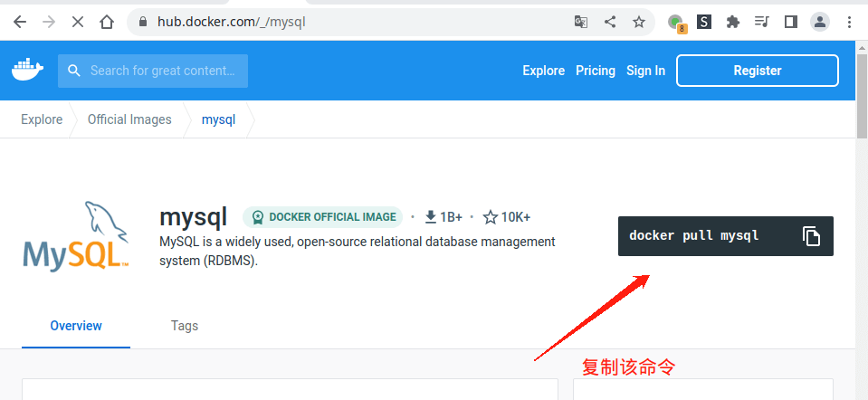
Task: Click the padlock site info icon
Action: [143, 22]
